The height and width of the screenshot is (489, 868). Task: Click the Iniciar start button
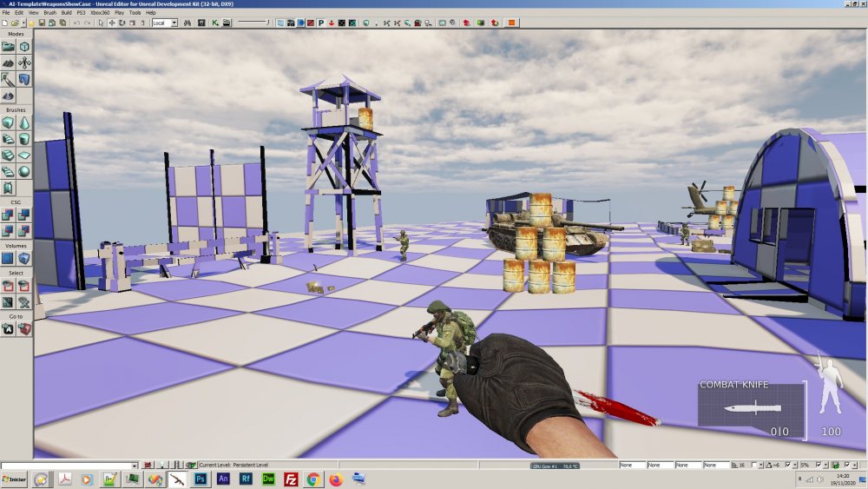click(14, 479)
